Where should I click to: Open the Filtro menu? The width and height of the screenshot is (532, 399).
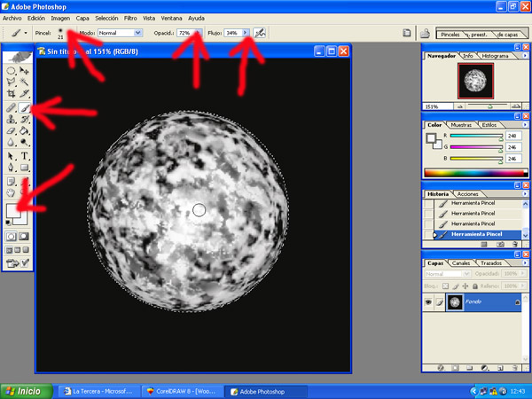pyautogui.click(x=130, y=19)
